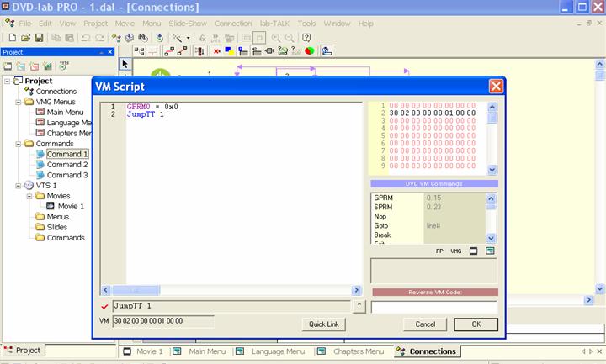Switch to the Movie 1 tab
Screen dimensions: 606x364
[143, 351]
